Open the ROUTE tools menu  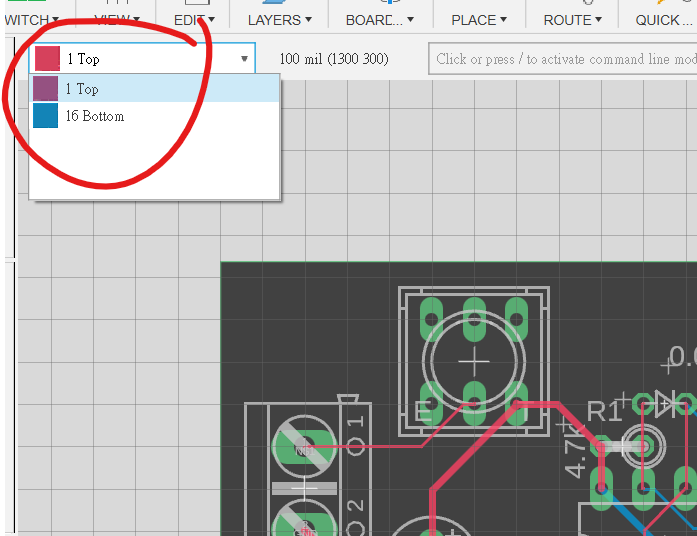[572, 20]
